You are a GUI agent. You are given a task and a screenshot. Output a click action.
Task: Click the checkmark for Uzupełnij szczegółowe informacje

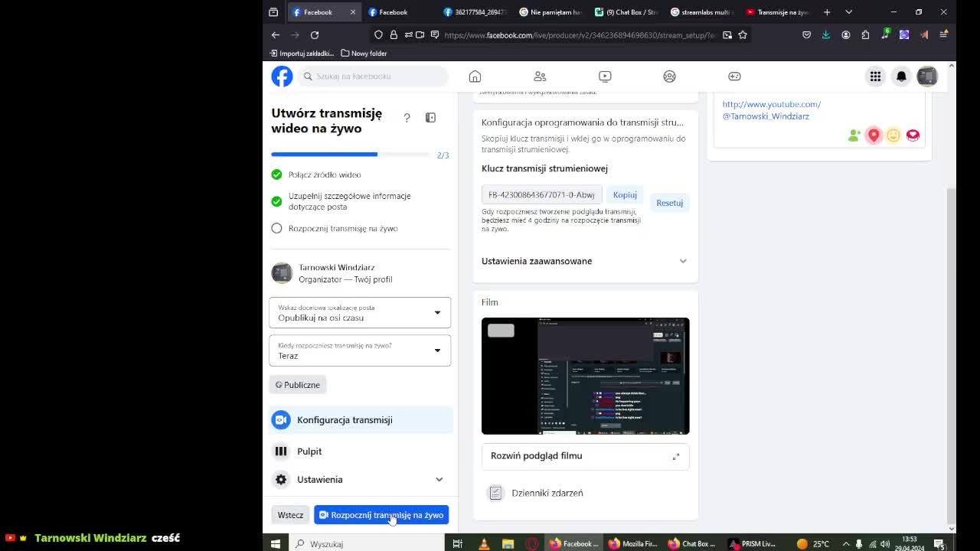click(x=276, y=201)
